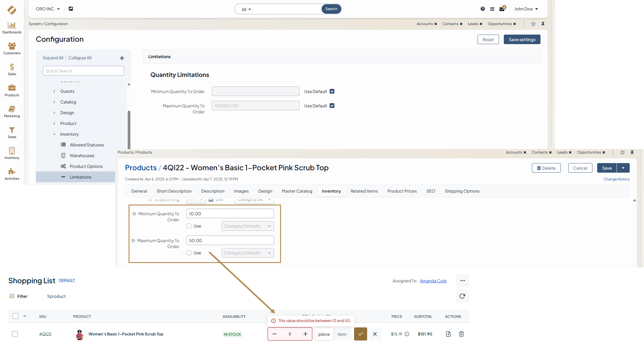
Task: Switch to the Product Prices tab
Action: click(x=402, y=191)
